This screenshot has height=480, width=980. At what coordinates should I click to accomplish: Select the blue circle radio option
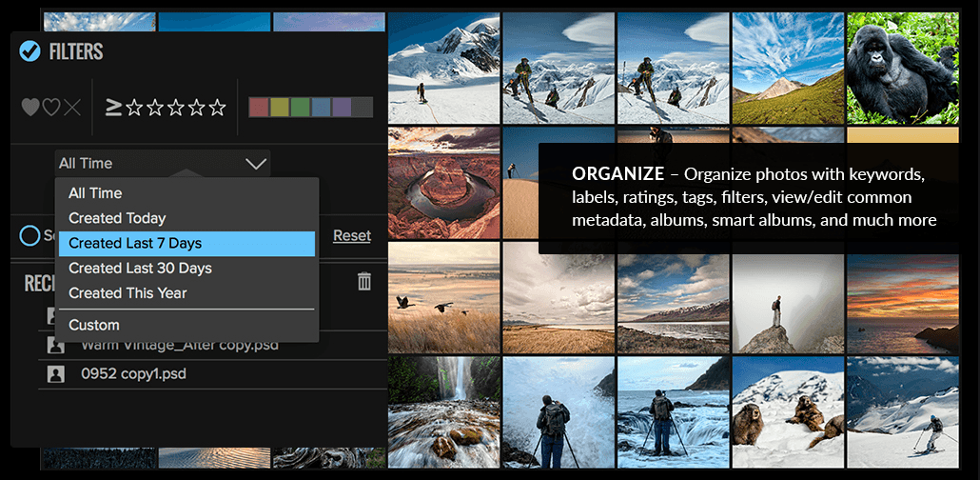point(29,235)
